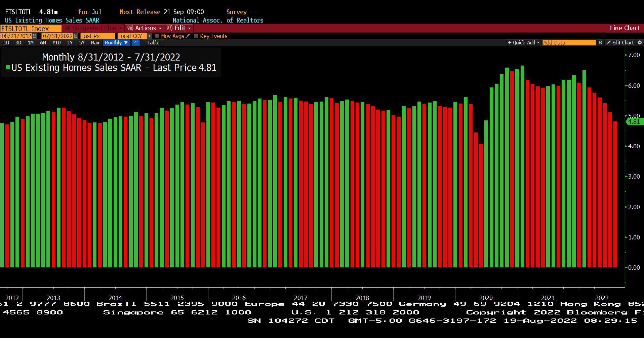The image size is (644, 338).
Task: Switch to line chart view icon
Action: tap(136, 43)
